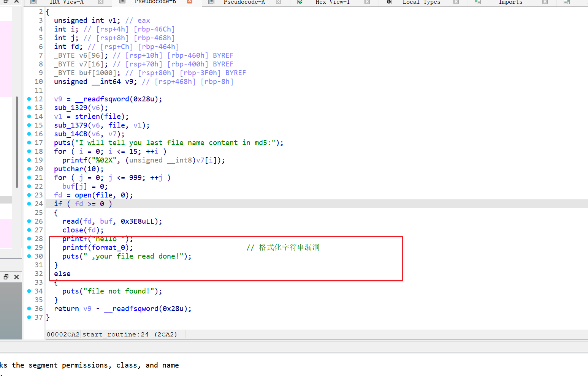Close the Imports tab

point(545,2)
